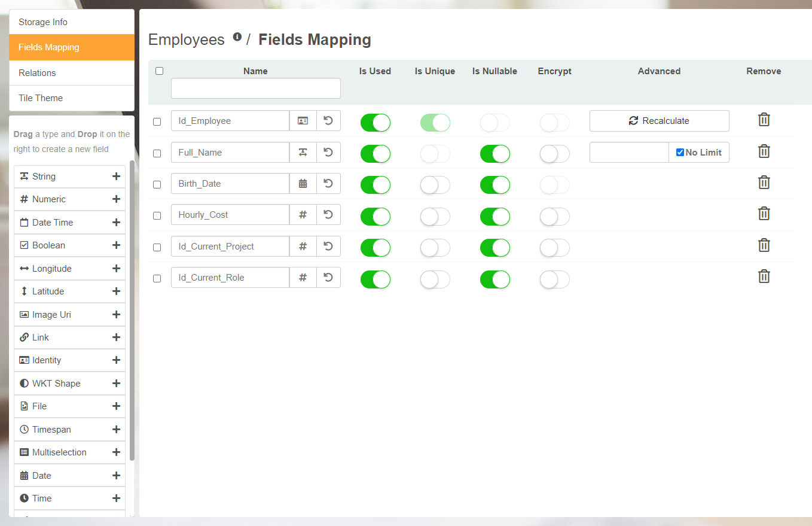
Task: Click the field types list scrollbar
Action: pyautogui.click(x=132, y=311)
